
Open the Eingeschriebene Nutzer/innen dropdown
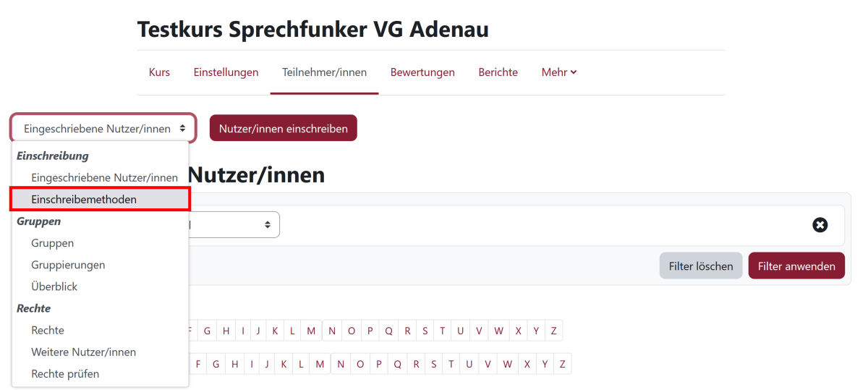tap(103, 129)
